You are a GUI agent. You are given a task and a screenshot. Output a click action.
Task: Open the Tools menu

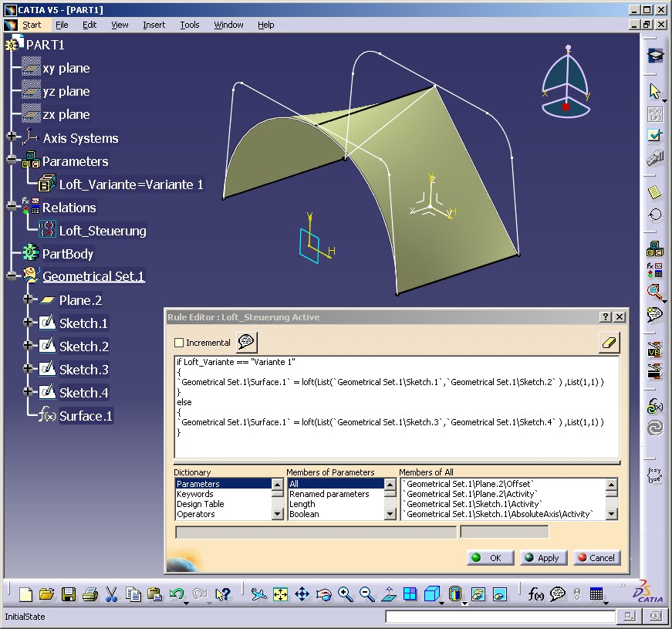190,25
